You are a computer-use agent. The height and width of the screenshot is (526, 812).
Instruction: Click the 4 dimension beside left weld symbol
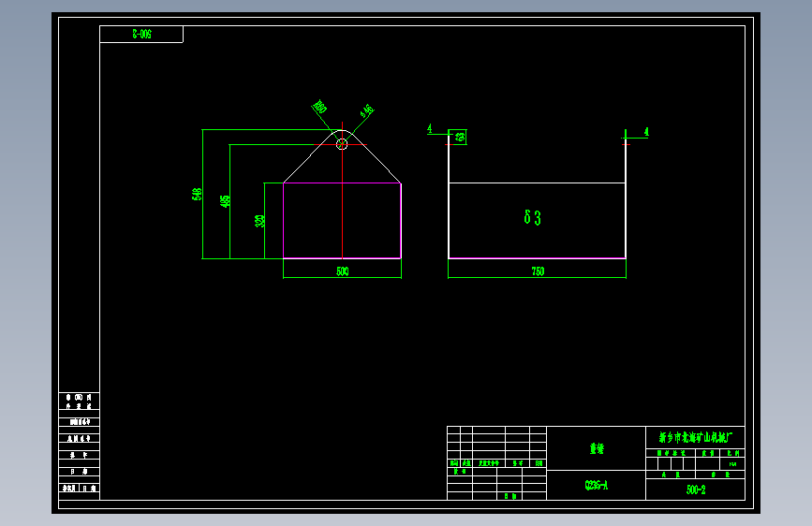pyautogui.click(x=429, y=128)
